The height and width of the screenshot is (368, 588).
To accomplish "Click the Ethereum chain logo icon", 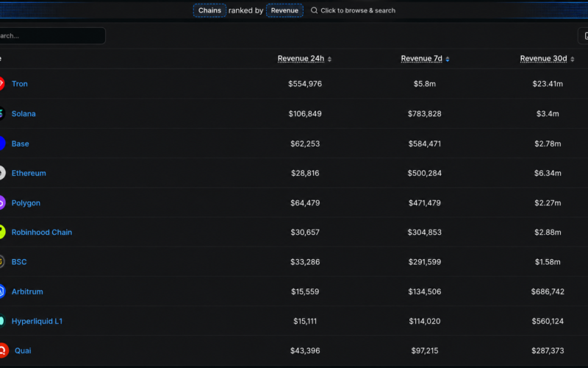I will pos(2,173).
